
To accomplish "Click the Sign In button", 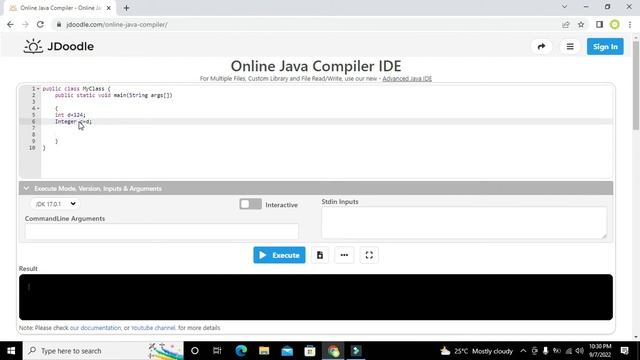I will coord(605,47).
